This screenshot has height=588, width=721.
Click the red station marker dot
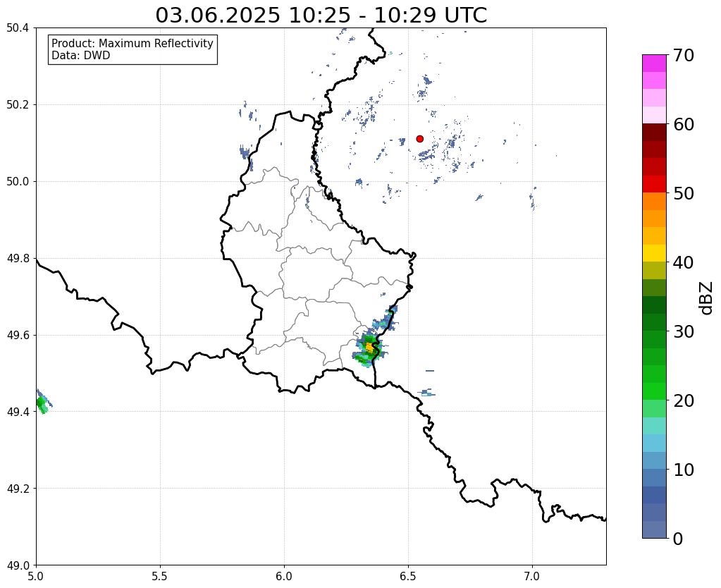419,138
